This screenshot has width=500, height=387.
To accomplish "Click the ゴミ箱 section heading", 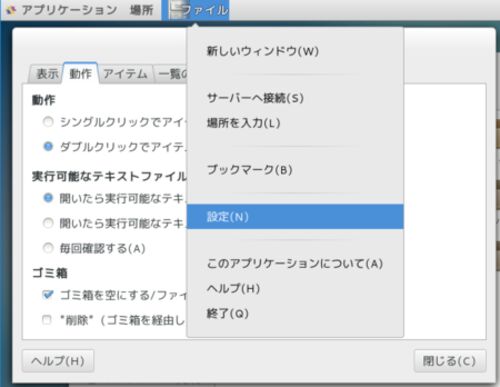I will point(50,273).
